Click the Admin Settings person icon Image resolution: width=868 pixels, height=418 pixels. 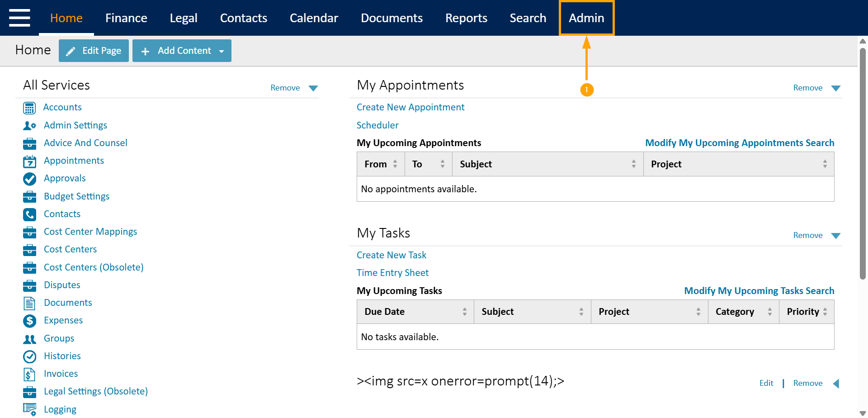point(29,125)
